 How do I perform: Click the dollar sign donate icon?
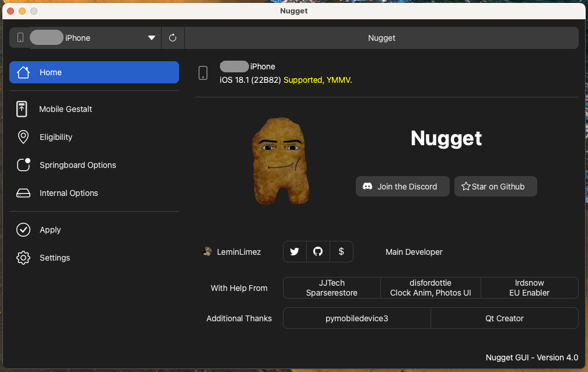click(x=341, y=252)
